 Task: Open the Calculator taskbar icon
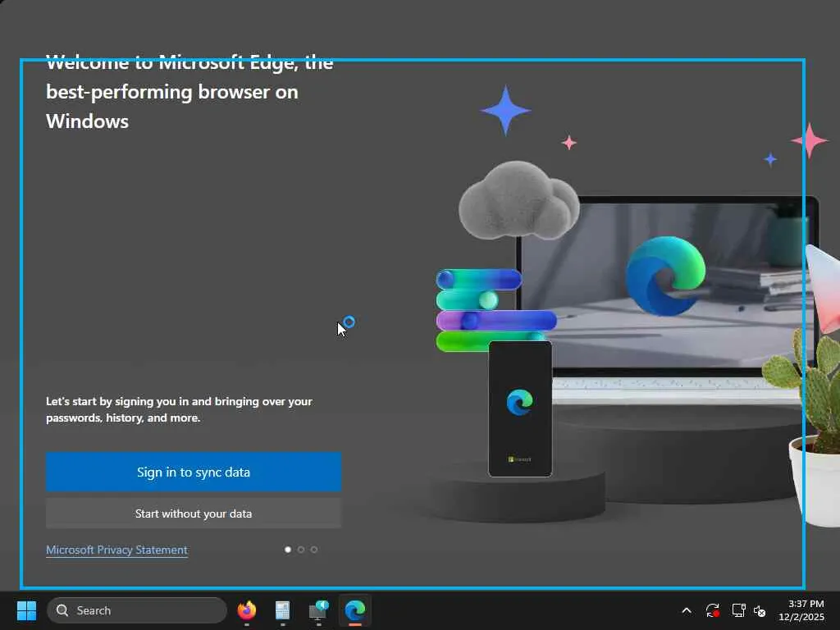pos(282,610)
